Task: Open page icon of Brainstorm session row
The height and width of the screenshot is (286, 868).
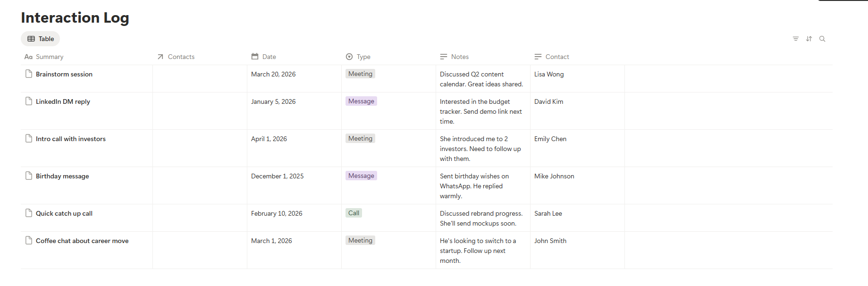Action: click(x=29, y=74)
